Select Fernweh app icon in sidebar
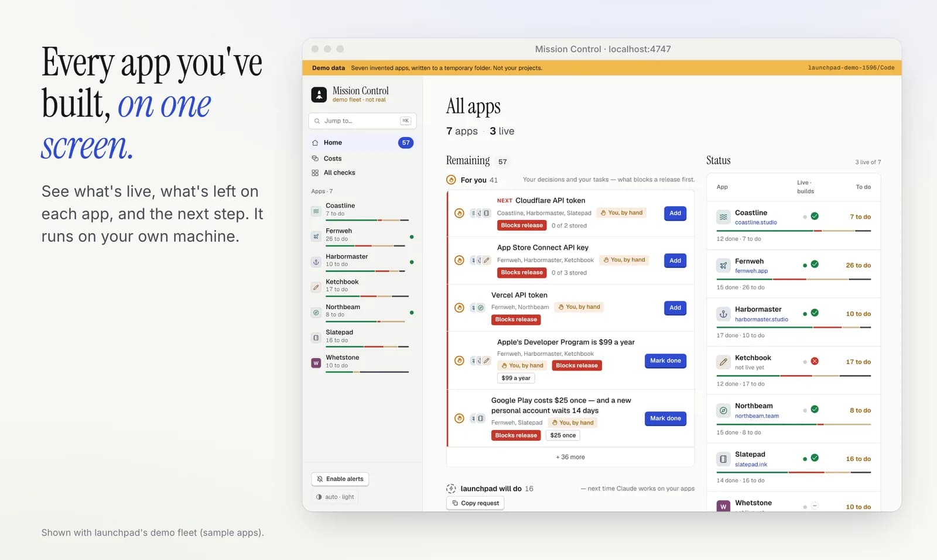 click(x=316, y=236)
